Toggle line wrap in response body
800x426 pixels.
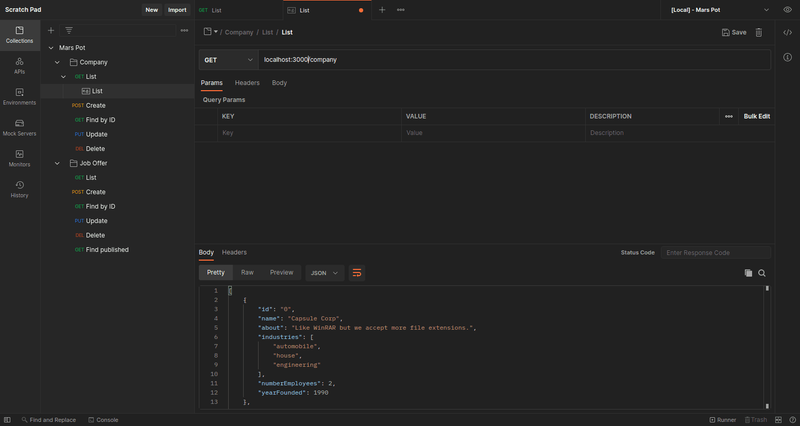357,273
